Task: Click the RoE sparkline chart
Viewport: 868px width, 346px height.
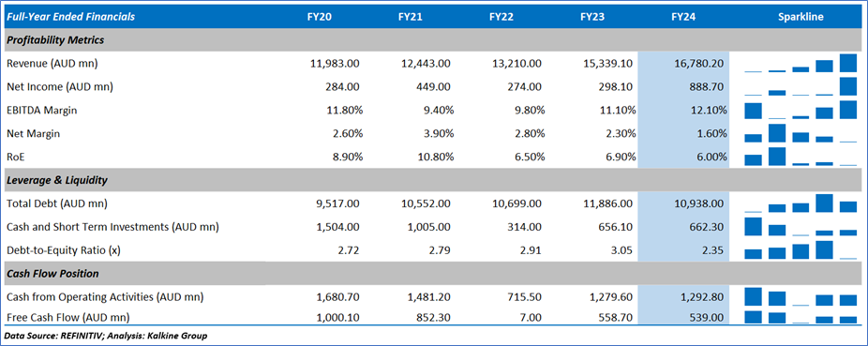Action: [801, 156]
